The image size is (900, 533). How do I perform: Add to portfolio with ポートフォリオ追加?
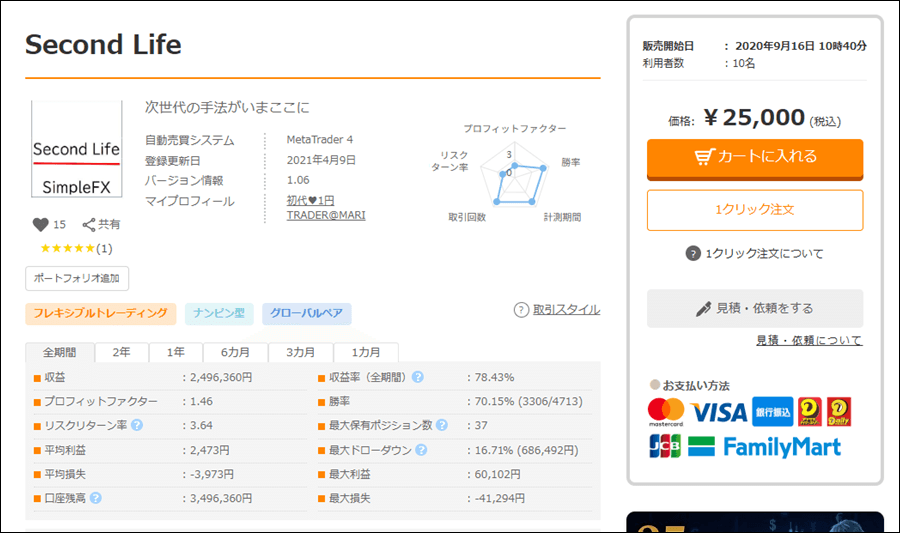(77, 279)
